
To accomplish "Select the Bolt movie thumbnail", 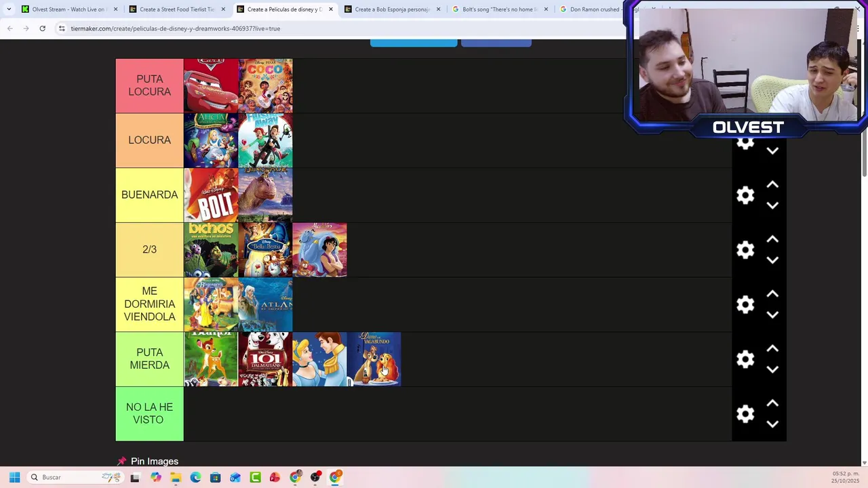I will point(211,195).
